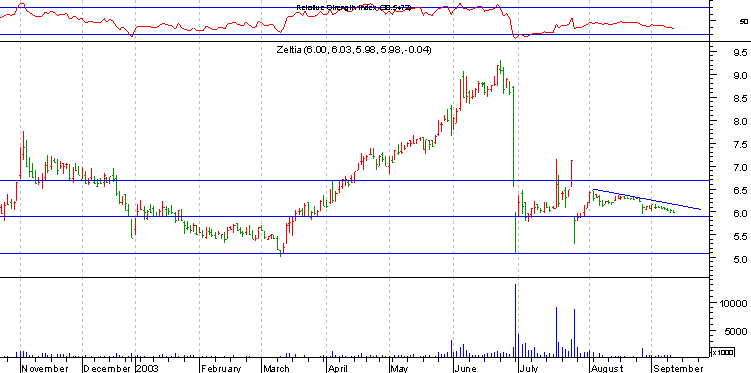Select the Relative Strength Index label
Screen dimensions: 751x373
tap(354, 8)
